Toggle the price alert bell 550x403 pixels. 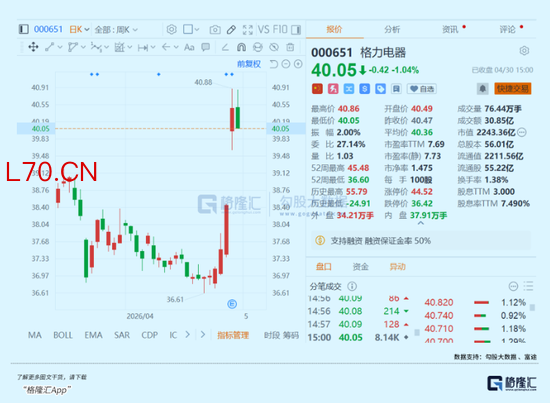point(483,89)
